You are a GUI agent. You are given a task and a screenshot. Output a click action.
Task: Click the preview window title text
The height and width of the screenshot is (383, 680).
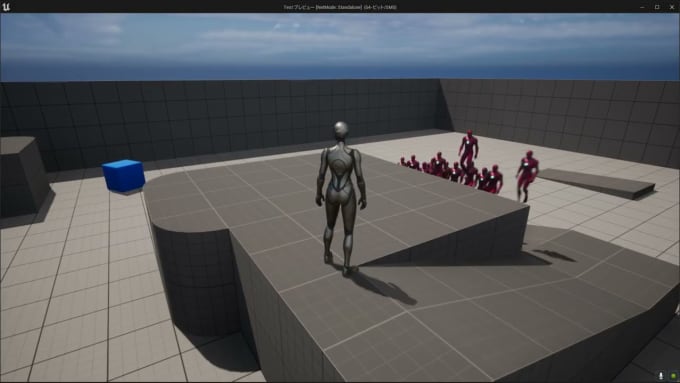tap(340, 7)
